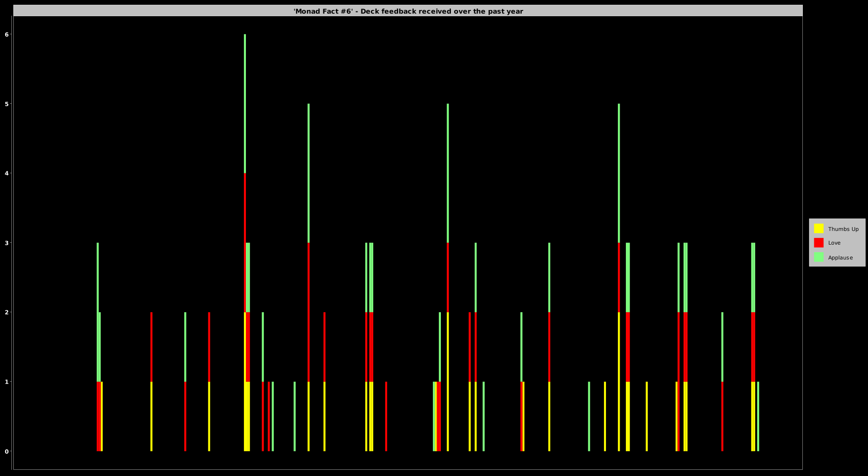
Task: Select the 'Love' legend label
Action: [834, 243]
